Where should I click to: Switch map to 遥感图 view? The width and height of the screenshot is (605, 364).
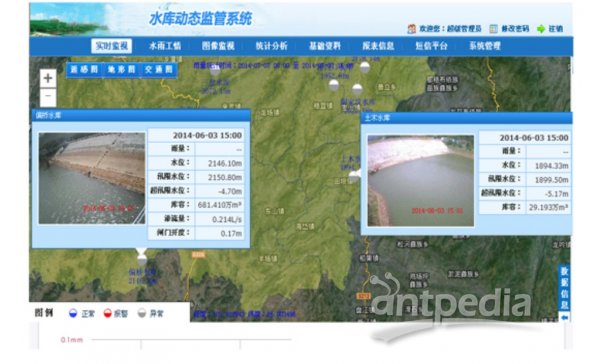point(84,69)
